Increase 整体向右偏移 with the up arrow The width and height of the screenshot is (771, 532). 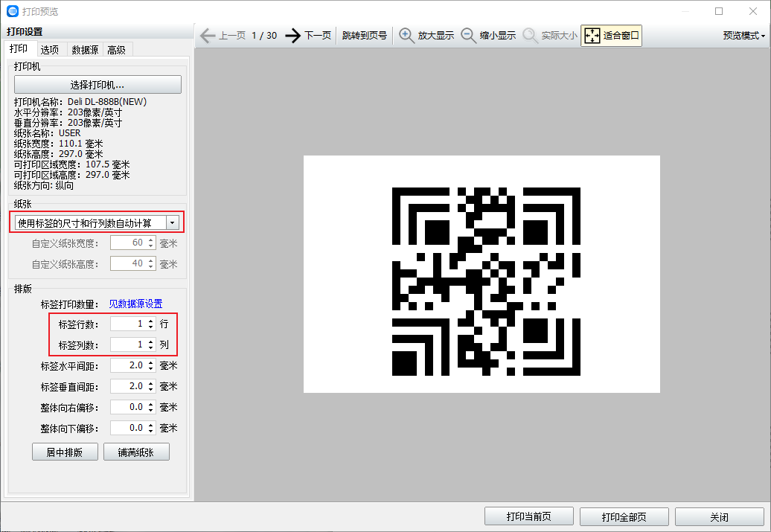(151, 404)
